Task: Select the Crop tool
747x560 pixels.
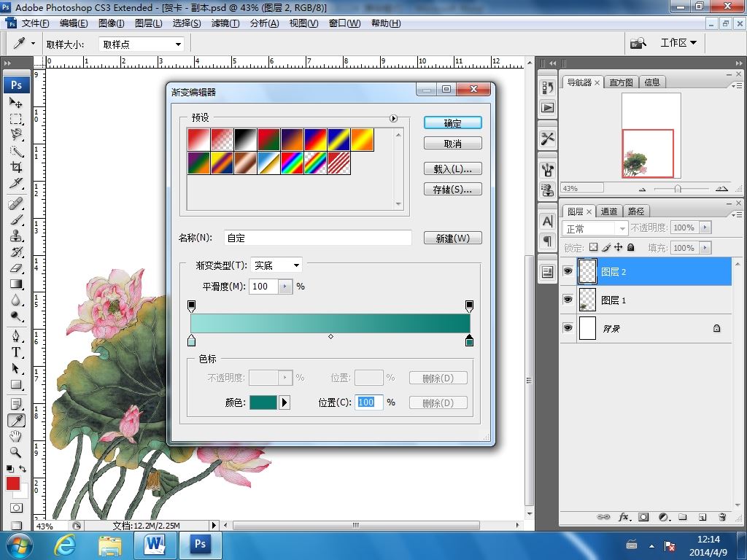Action: [x=16, y=167]
